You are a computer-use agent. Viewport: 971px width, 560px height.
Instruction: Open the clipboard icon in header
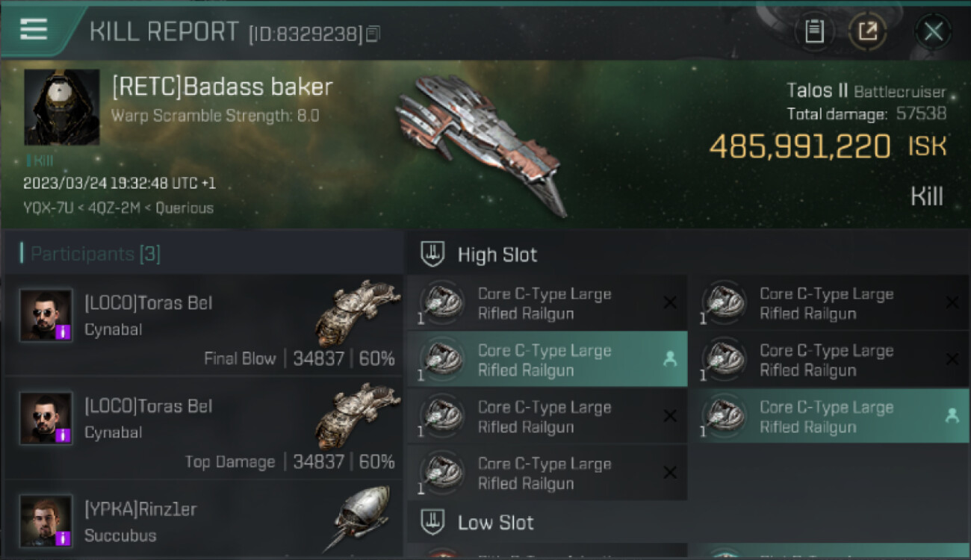point(814,31)
